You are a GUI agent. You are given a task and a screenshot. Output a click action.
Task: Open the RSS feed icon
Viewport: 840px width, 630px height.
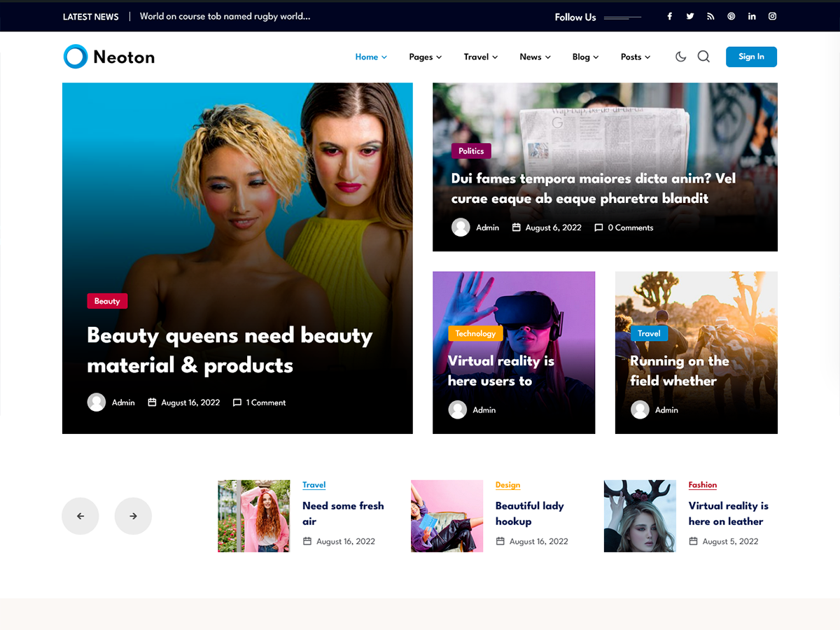click(710, 17)
